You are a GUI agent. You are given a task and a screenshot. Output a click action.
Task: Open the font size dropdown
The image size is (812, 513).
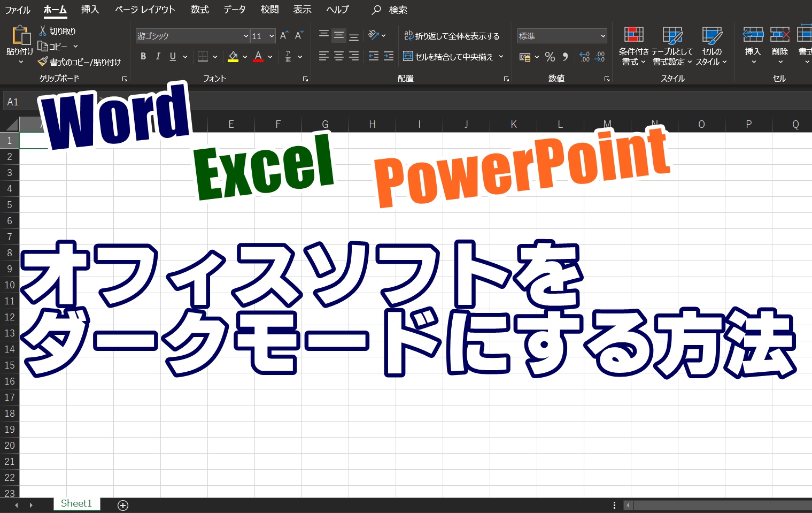pos(272,36)
